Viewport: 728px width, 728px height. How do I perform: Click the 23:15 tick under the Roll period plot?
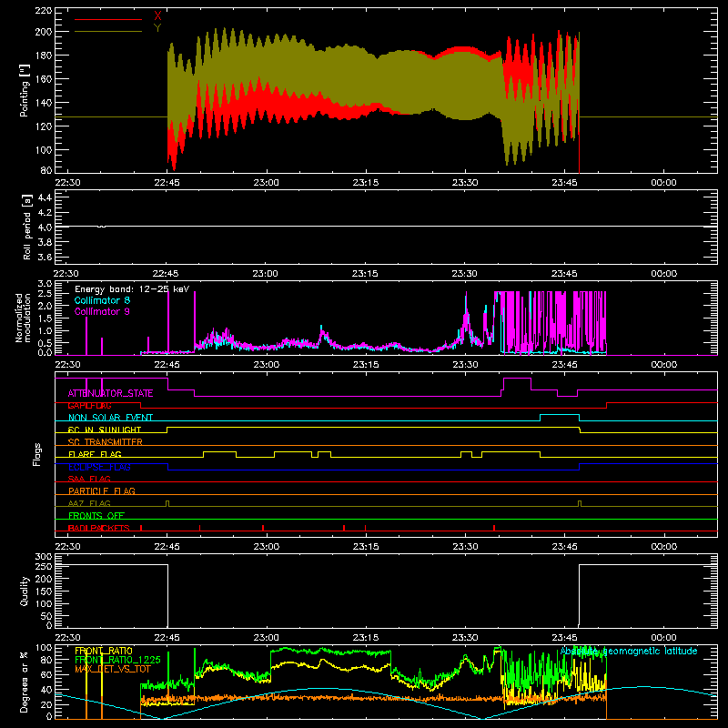(x=365, y=274)
